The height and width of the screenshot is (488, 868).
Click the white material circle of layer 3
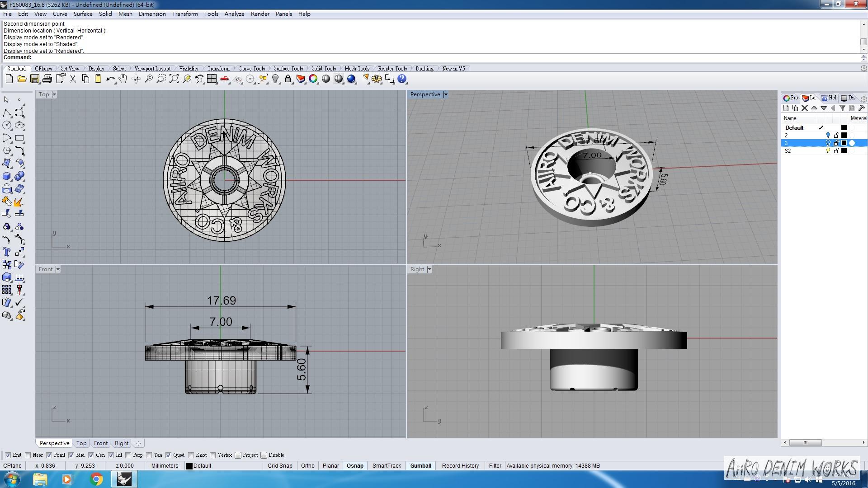click(852, 143)
